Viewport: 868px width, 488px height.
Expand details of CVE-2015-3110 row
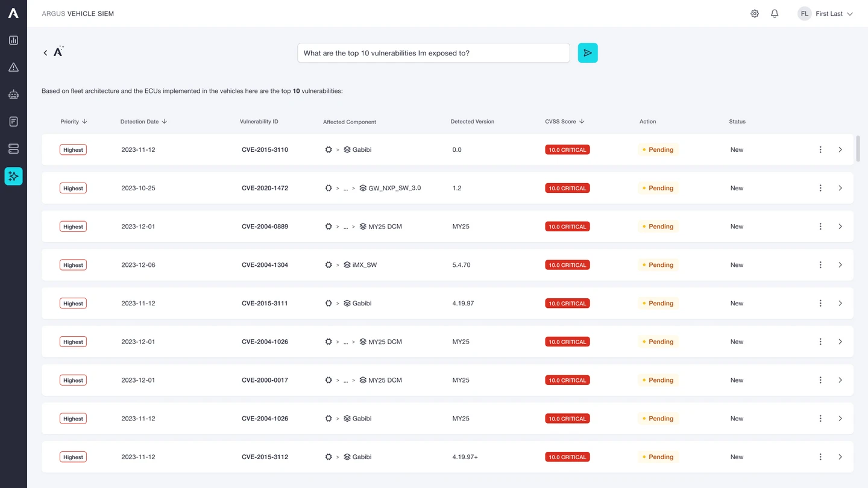(840, 149)
